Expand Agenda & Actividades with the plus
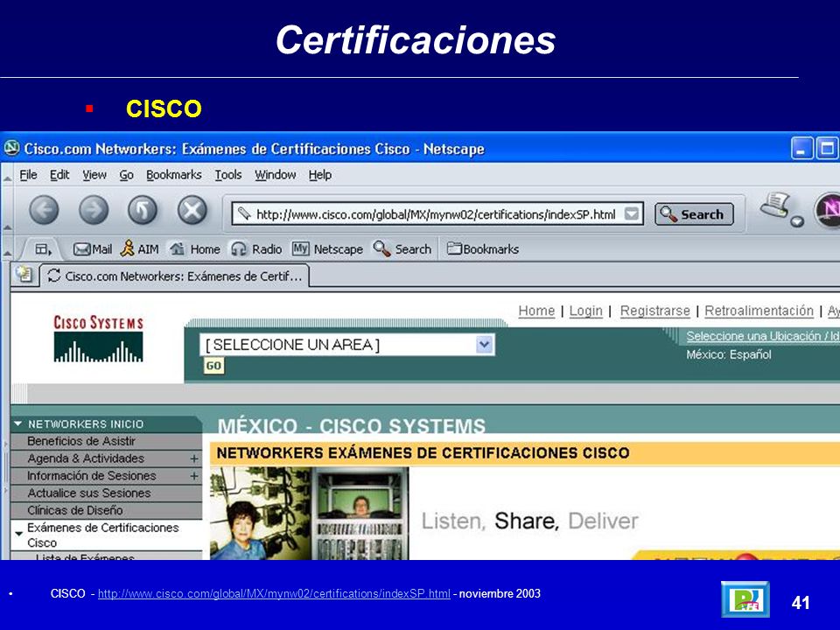Screen dimensions: 840x630 194,458
